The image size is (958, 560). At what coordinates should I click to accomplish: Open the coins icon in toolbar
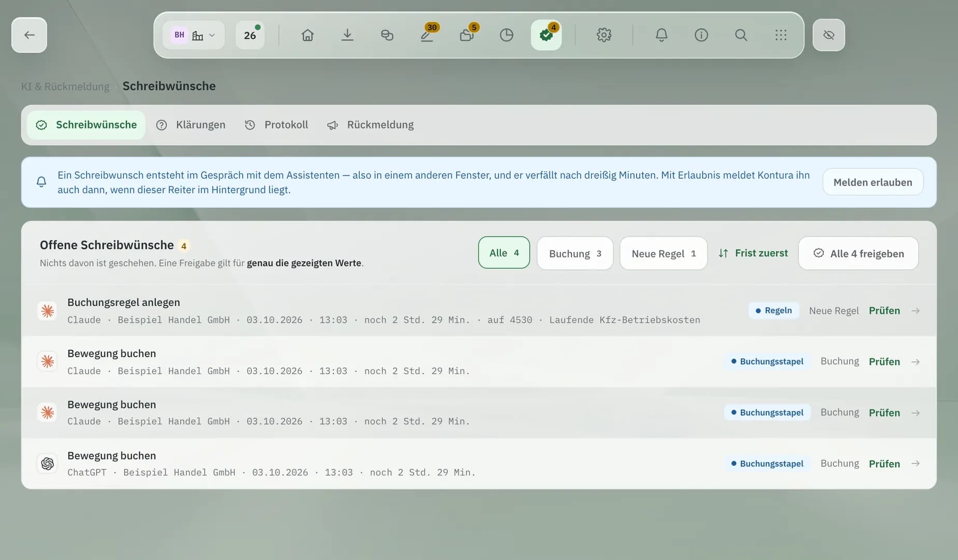tap(387, 35)
